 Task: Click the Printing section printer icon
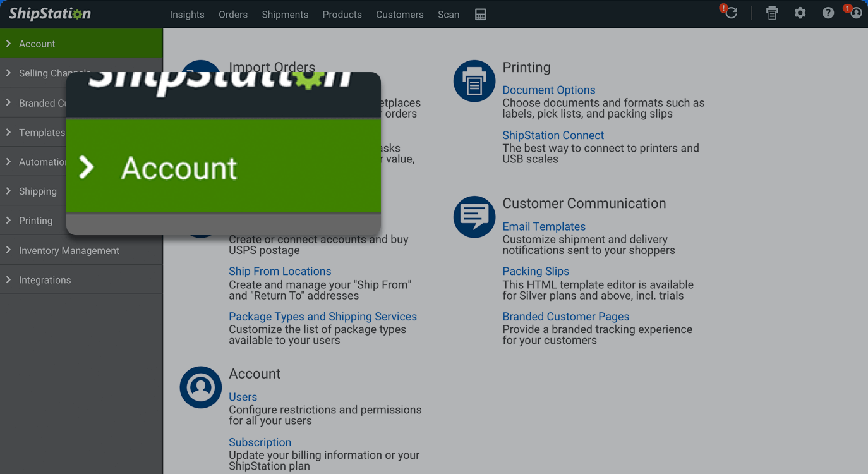pos(474,81)
